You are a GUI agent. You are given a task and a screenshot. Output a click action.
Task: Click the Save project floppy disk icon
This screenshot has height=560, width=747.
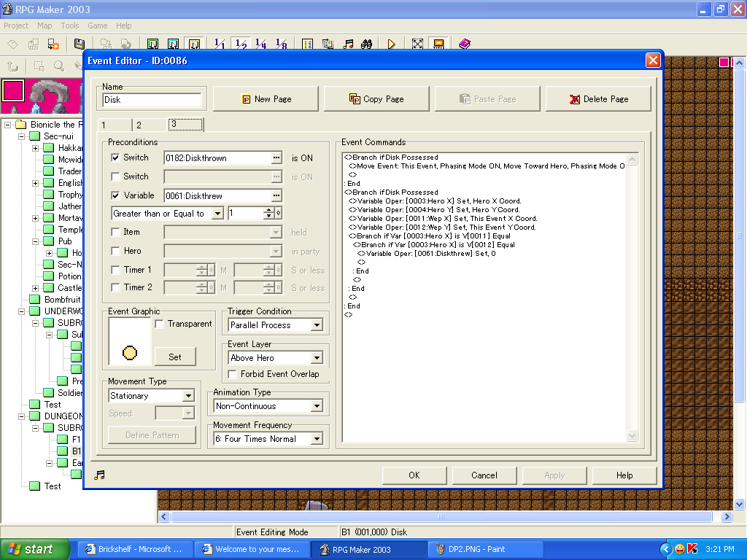click(79, 44)
